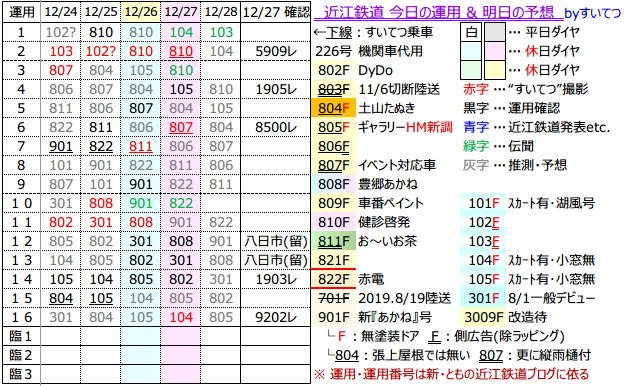
Task: Select the 運用 header cell
Action: tap(21, 12)
